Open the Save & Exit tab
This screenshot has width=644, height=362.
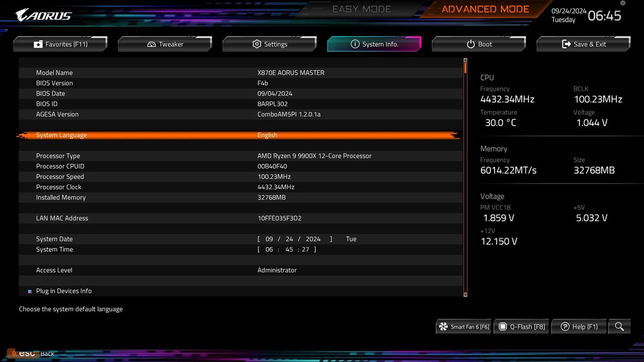(x=584, y=44)
